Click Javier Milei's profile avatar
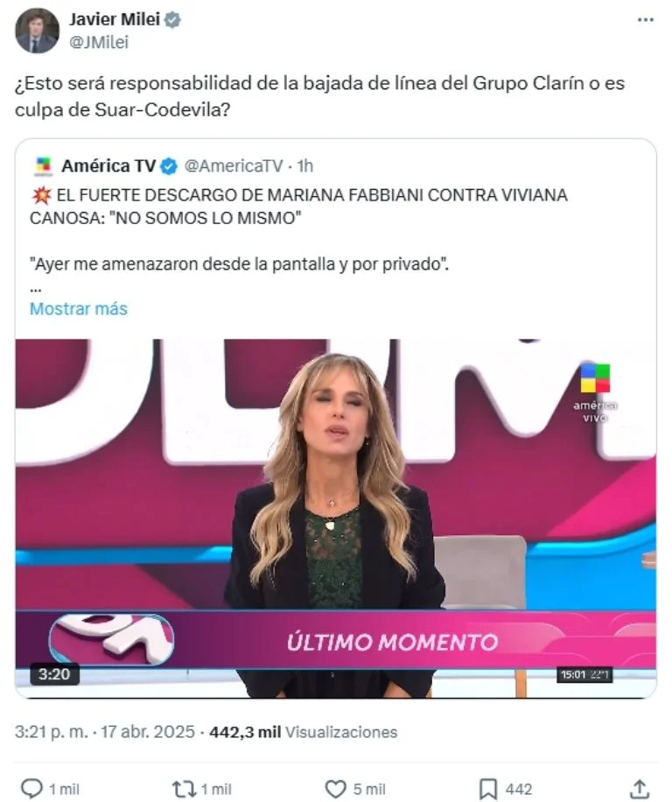Viewport: 672px width, 802px height. coord(37,31)
